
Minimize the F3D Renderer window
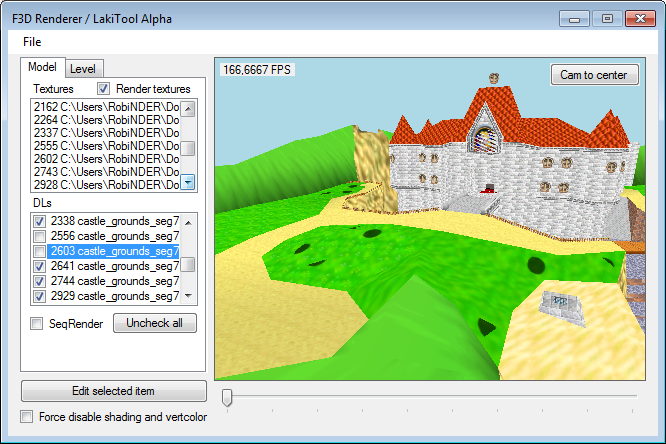574,19
